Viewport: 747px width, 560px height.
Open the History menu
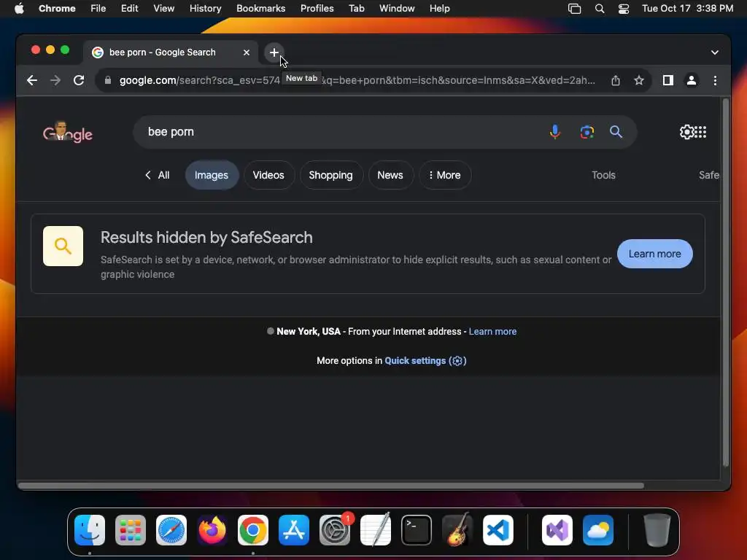click(x=205, y=9)
